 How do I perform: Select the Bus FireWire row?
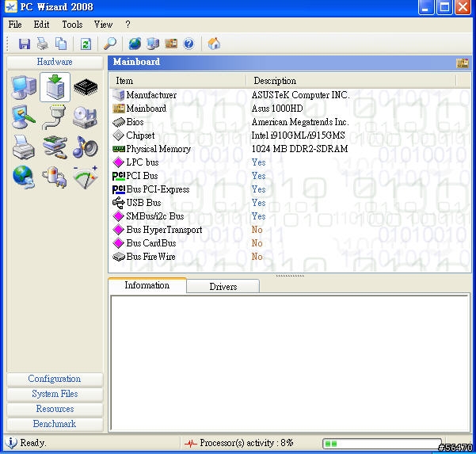290,257
